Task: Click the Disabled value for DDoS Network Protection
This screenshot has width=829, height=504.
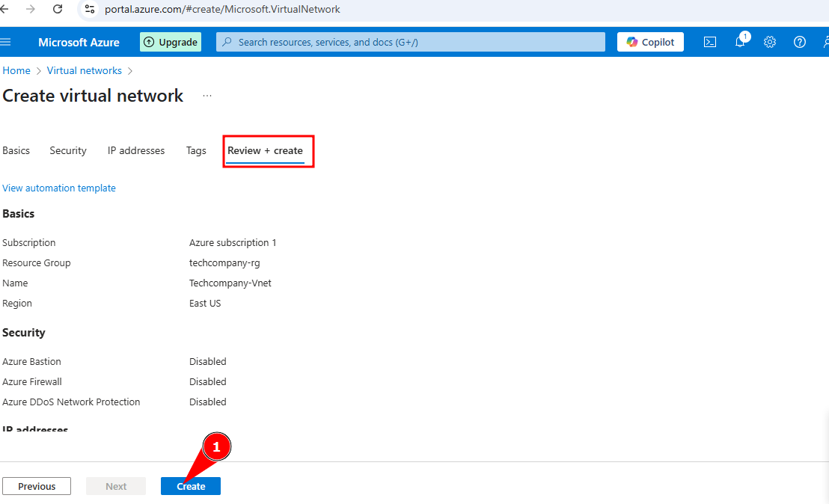Action: [x=208, y=402]
